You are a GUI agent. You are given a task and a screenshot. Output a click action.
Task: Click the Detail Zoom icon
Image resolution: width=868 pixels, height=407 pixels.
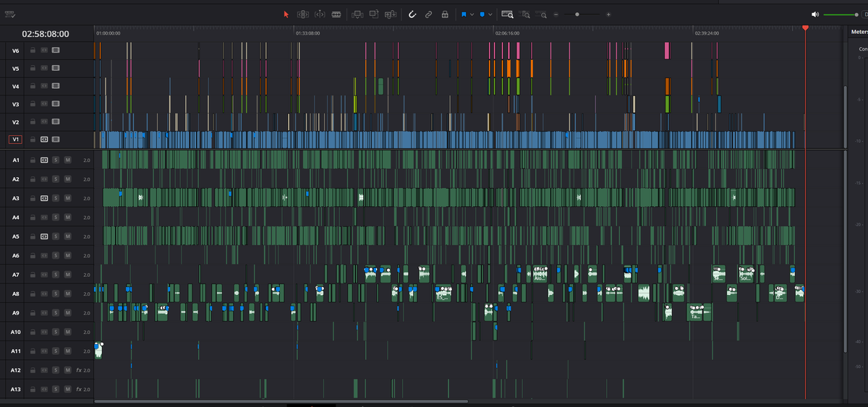[526, 14]
